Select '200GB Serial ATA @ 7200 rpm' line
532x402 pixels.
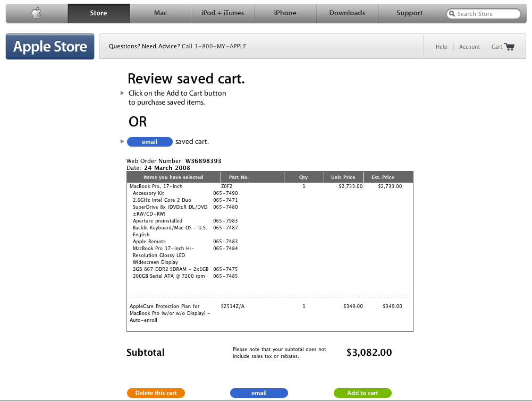click(168, 276)
